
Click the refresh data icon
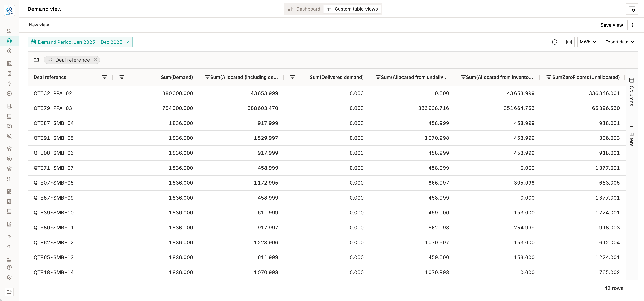(554, 42)
